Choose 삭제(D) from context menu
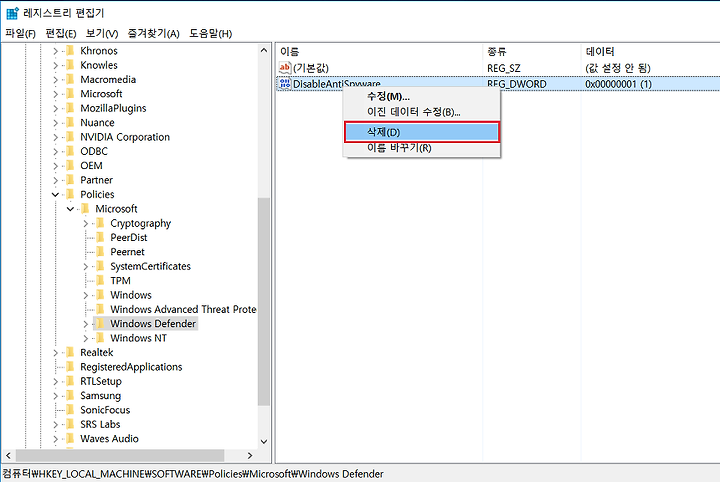 [x=422, y=132]
